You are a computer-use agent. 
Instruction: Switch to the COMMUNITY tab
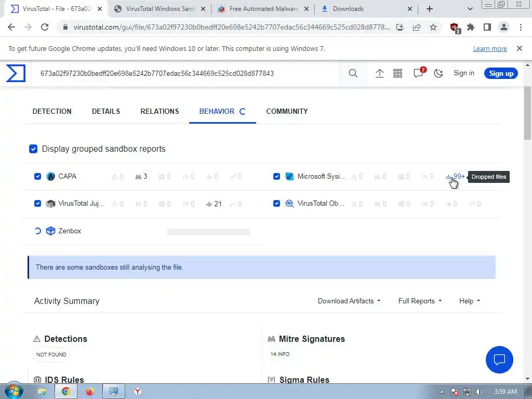[x=287, y=111]
